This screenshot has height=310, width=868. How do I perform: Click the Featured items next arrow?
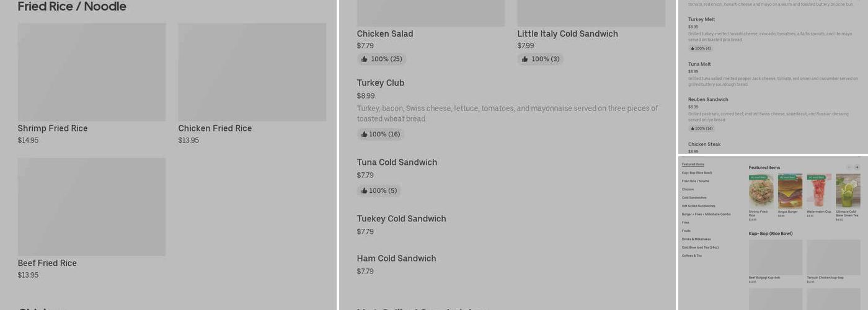[857, 167]
